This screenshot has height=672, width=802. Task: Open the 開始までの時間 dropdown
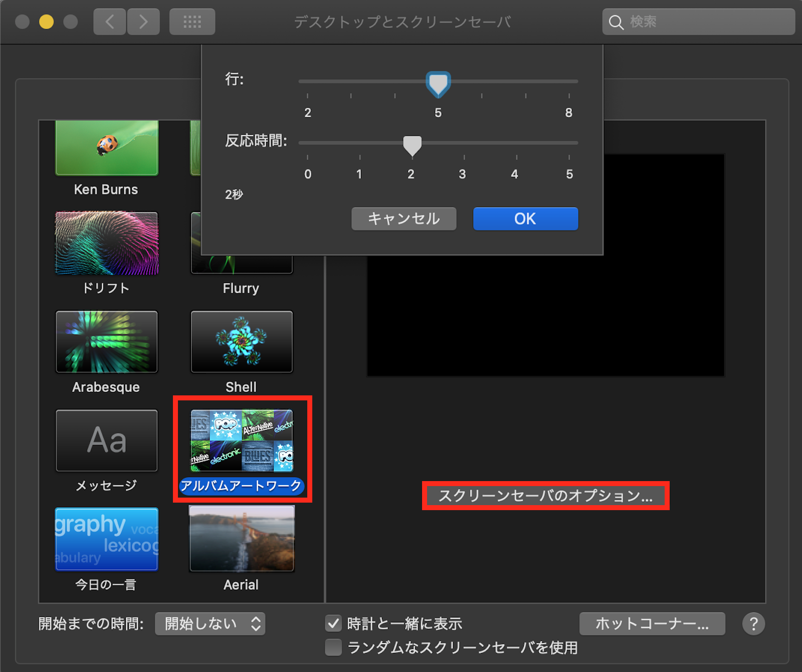point(210,624)
